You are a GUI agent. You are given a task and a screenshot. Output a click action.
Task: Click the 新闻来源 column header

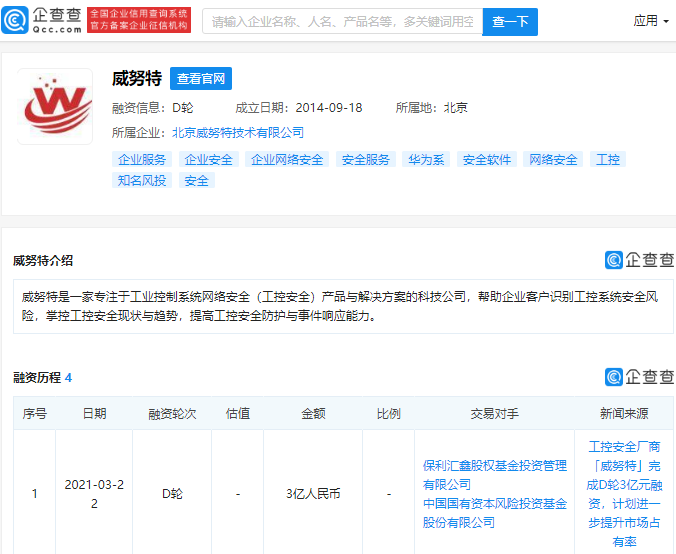[x=624, y=413]
